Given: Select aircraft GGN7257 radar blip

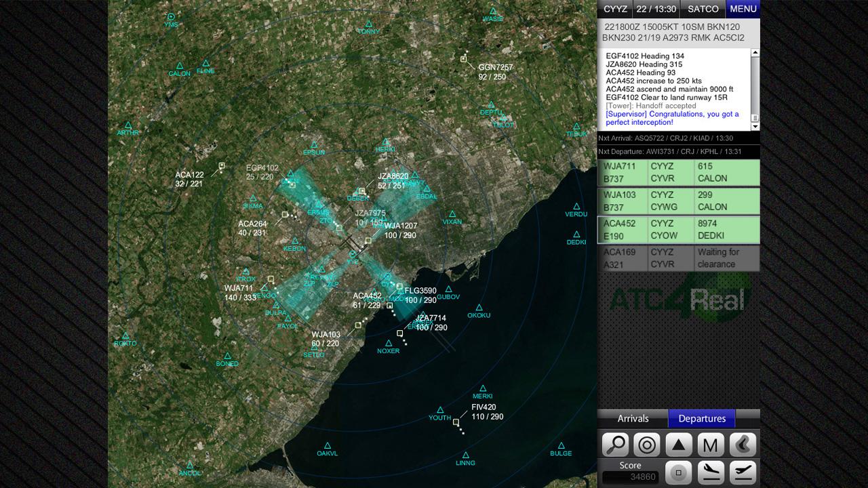Looking at the screenshot, I should click(x=464, y=59).
